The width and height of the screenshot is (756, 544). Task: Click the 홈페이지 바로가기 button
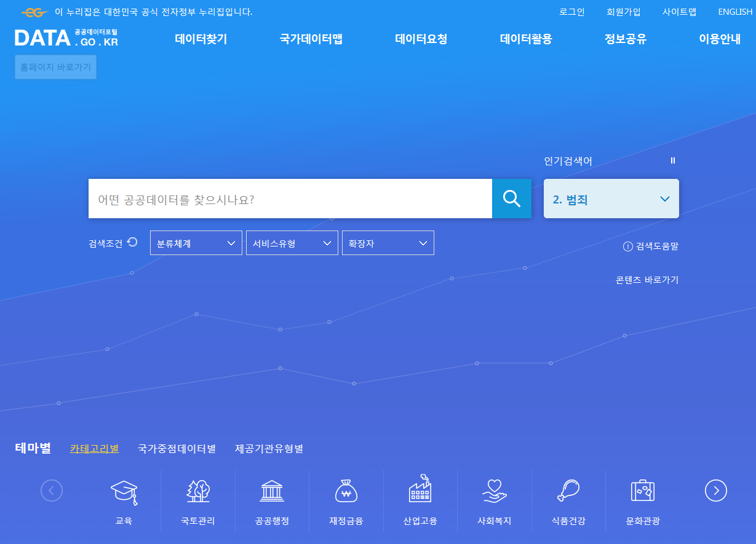click(56, 67)
